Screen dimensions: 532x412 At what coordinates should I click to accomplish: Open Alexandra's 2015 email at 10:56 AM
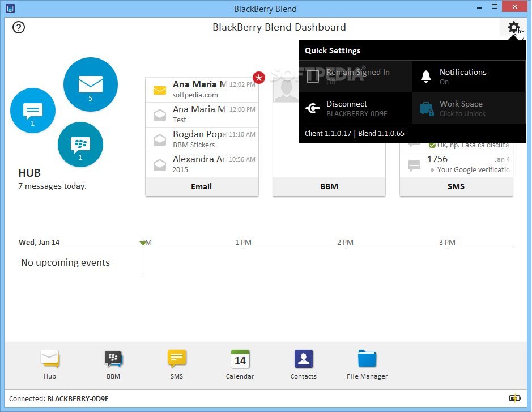tap(202, 164)
